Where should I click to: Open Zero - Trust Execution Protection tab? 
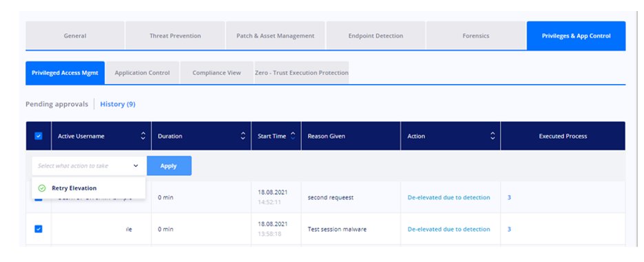click(302, 73)
